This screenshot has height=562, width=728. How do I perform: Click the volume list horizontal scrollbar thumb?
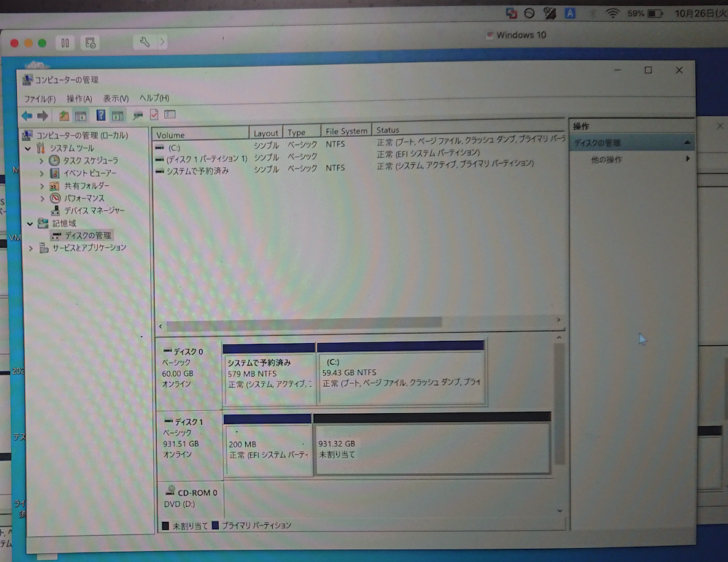[x=304, y=323]
